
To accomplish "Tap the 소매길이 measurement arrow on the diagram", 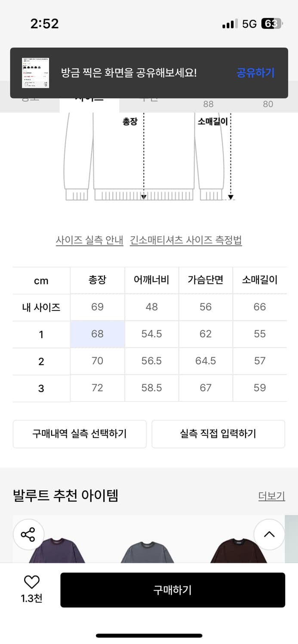I will click(231, 197).
